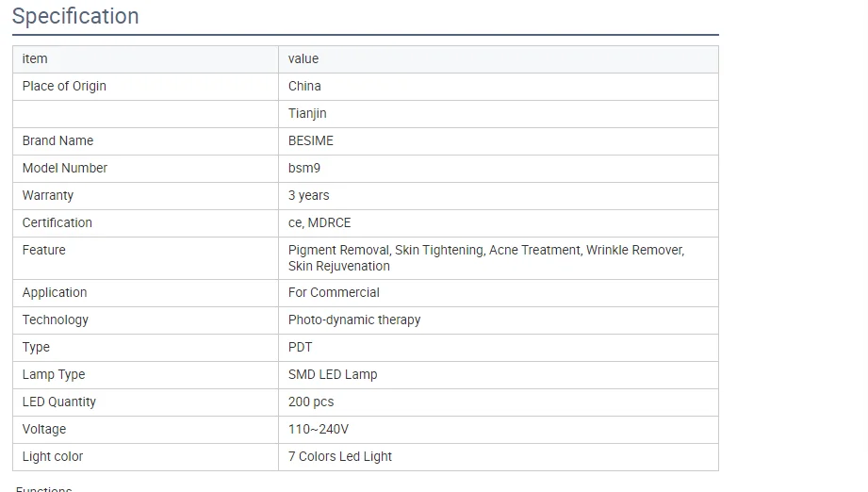Click the bsm9 model number value

[x=304, y=168]
